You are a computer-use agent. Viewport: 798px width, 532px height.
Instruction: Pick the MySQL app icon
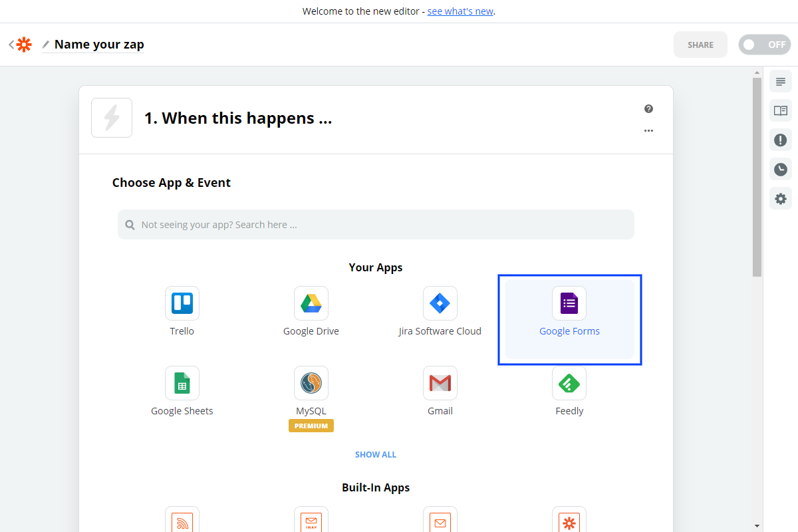(311, 383)
